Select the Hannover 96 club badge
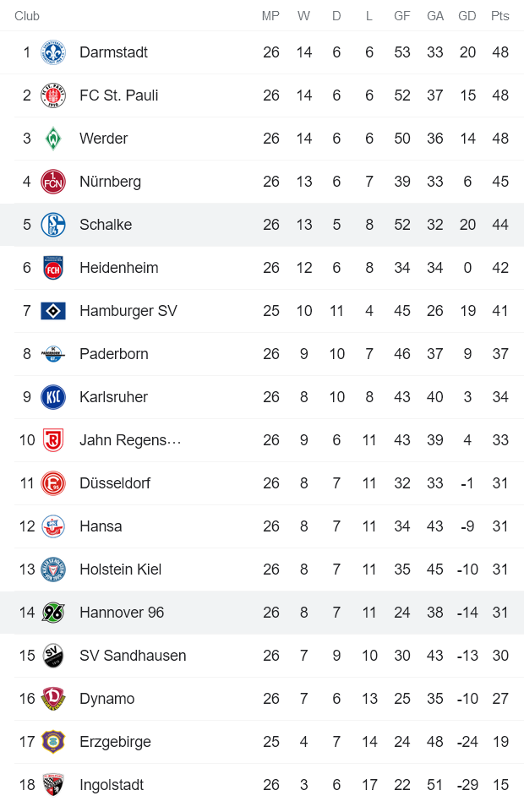 pos(52,613)
